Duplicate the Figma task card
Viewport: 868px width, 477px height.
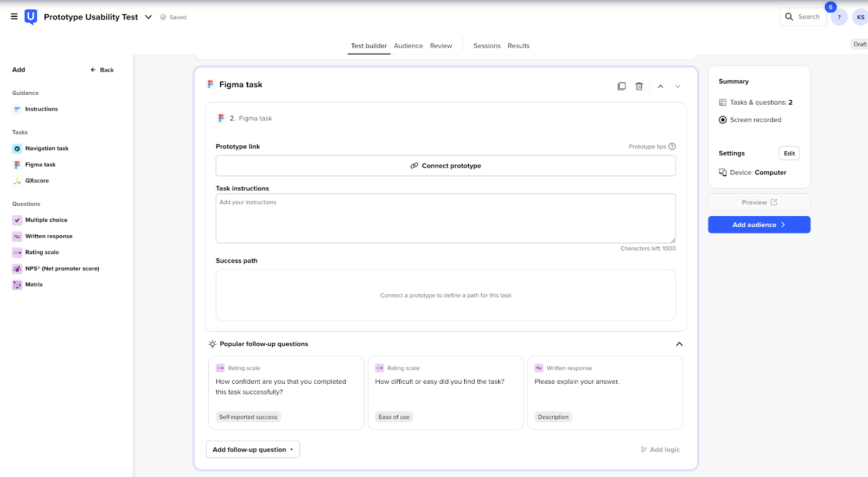(622, 86)
